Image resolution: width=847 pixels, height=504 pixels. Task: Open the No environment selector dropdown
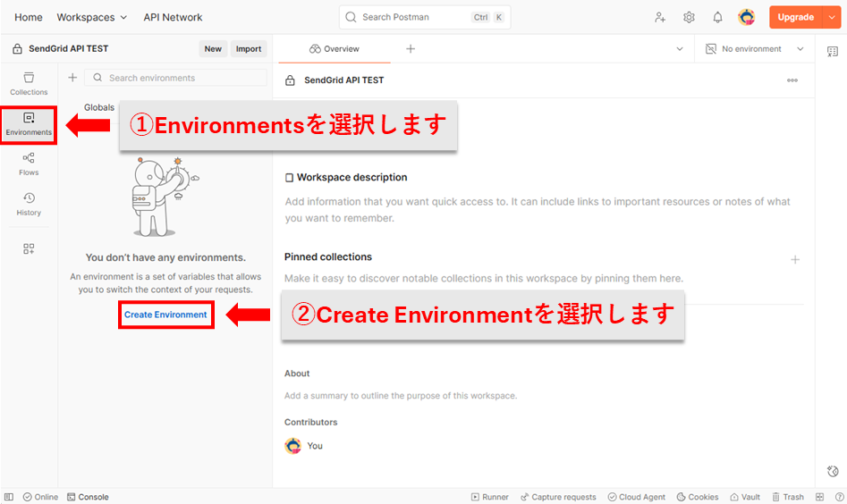[x=755, y=49]
